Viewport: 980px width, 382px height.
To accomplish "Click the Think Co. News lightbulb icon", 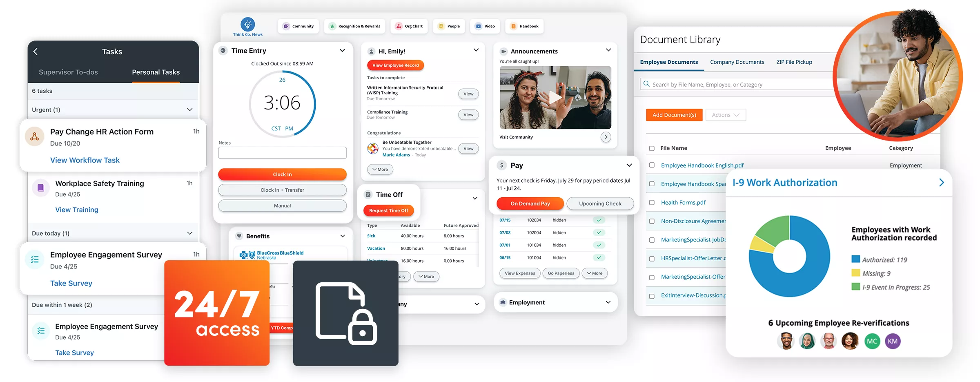I will (247, 25).
